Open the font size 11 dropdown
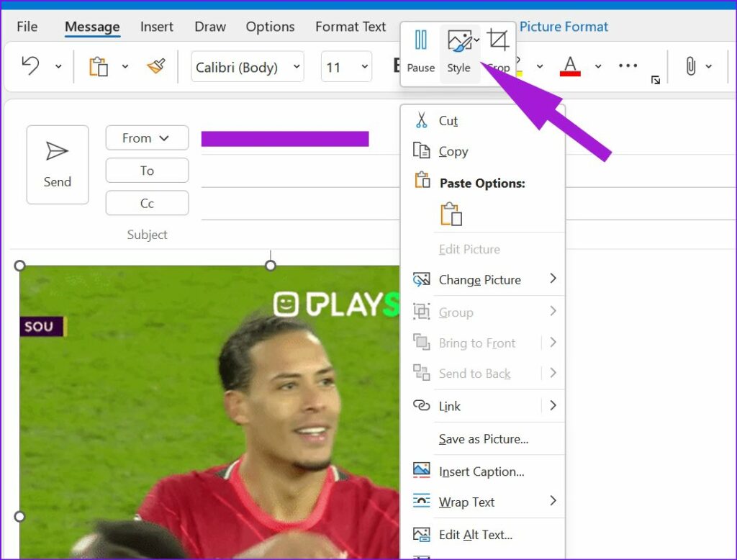The height and width of the screenshot is (560, 737). pos(345,66)
